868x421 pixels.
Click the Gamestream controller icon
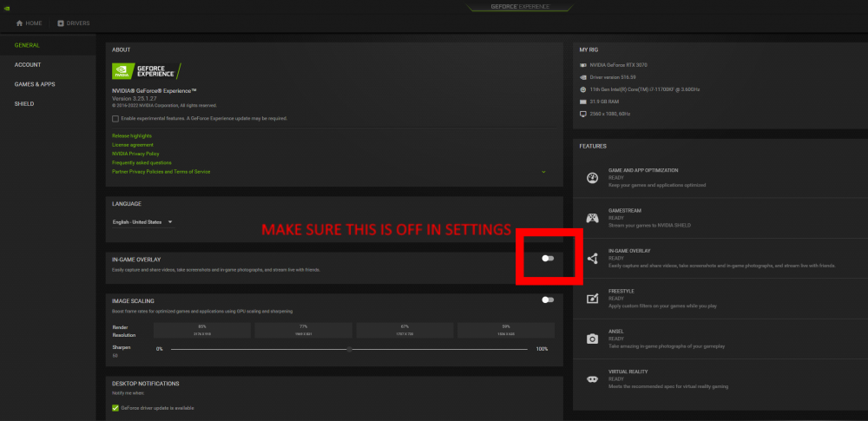(592, 218)
